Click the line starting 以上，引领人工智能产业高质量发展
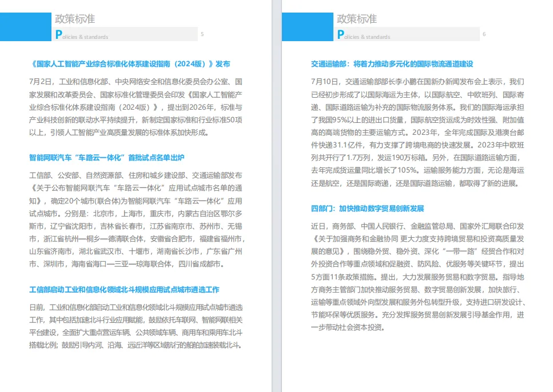The height and width of the screenshot is (392, 553). tap(119, 133)
